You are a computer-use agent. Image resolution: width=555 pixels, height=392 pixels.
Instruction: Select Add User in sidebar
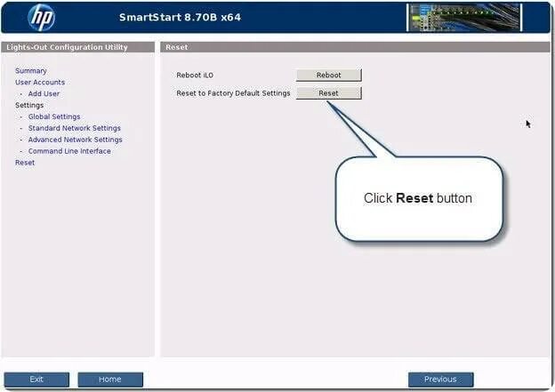click(x=44, y=93)
